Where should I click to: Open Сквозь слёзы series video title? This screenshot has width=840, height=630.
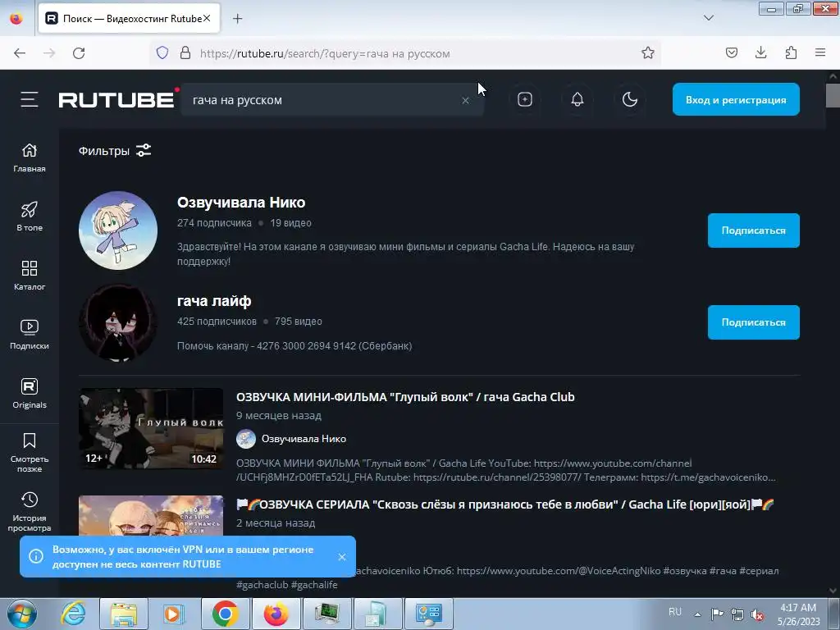click(505, 504)
